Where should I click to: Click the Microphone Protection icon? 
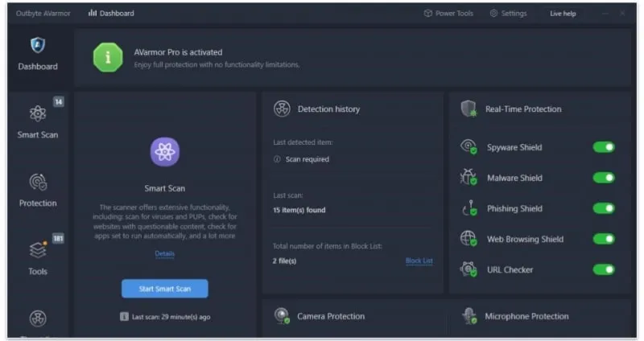pos(469,316)
